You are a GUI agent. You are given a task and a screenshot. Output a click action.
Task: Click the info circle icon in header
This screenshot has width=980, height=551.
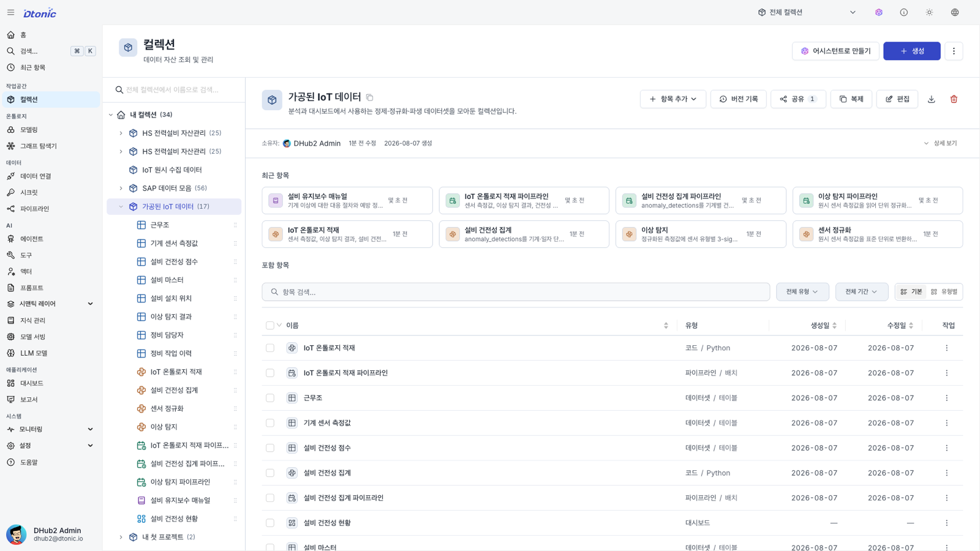point(904,12)
